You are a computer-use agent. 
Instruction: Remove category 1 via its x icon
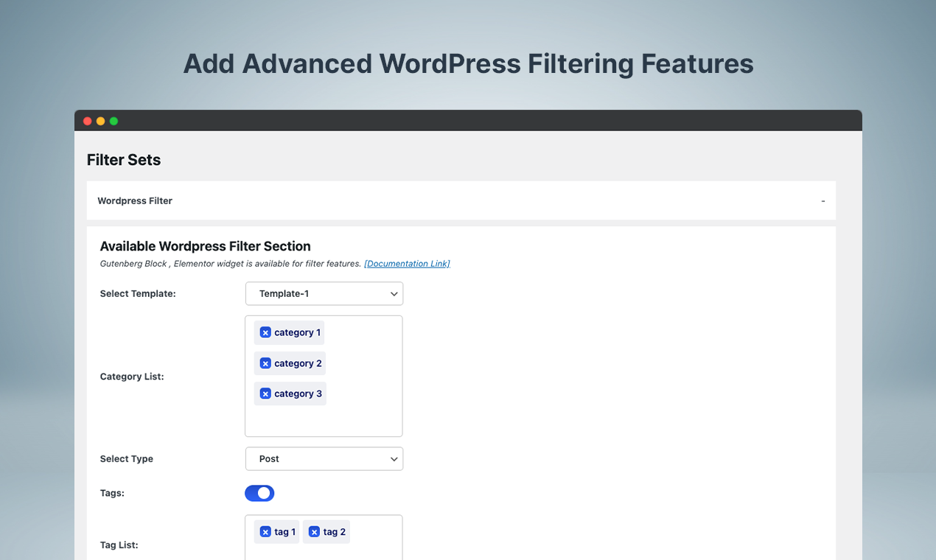pos(265,332)
